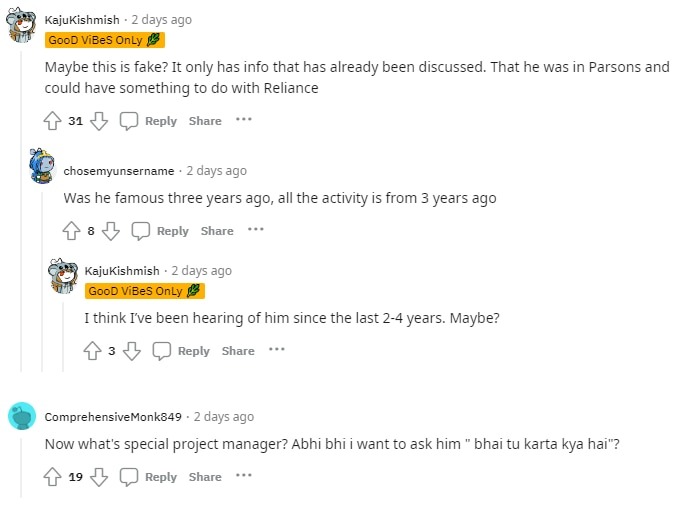Viewport: 685px width, 507px height.
Task: Upvote the comment with 3 points
Action: point(92,351)
